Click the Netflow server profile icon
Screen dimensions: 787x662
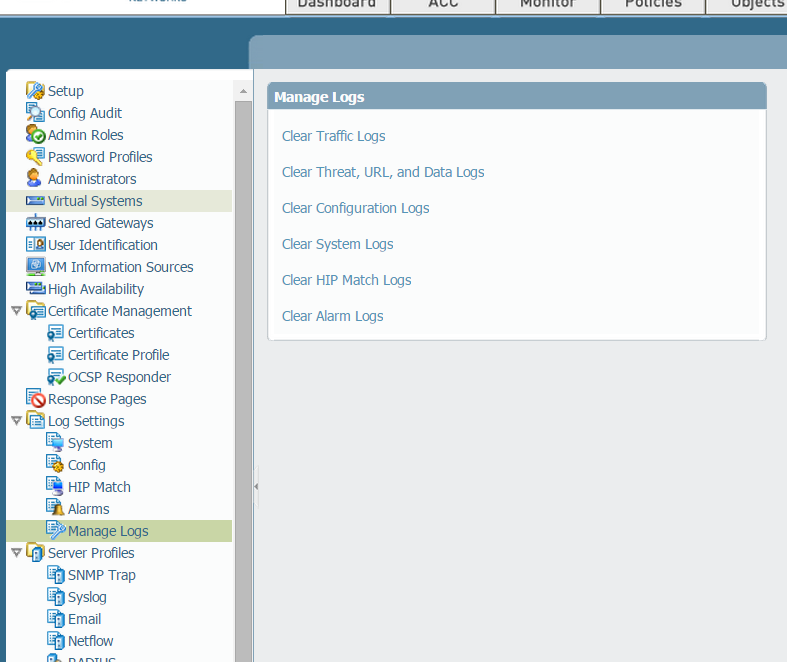click(x=56, y=640)
